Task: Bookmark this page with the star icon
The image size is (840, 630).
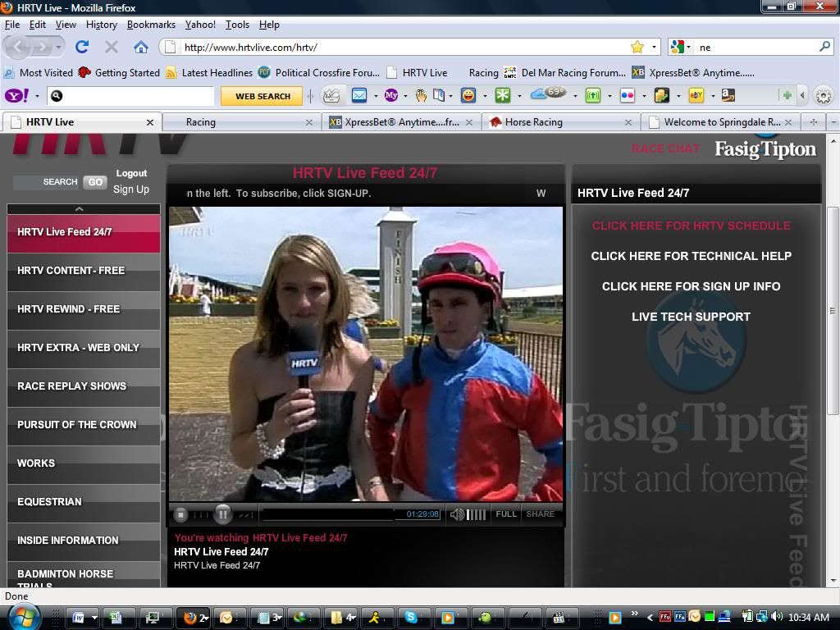Action: click(637, 47)
